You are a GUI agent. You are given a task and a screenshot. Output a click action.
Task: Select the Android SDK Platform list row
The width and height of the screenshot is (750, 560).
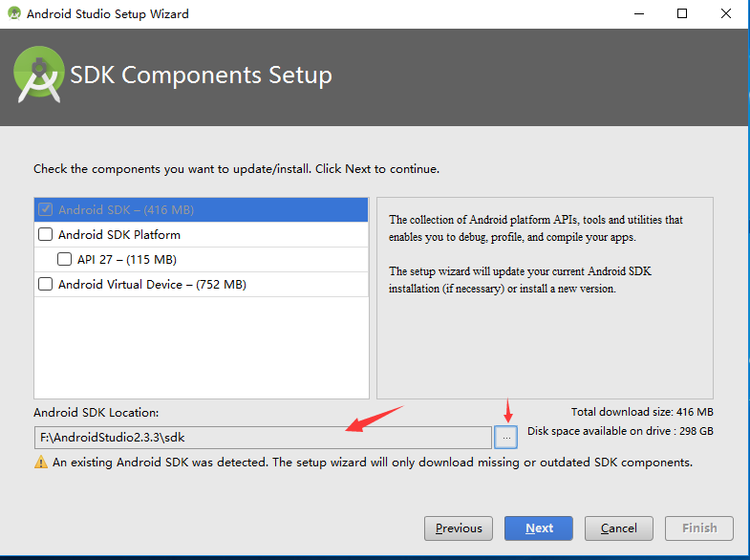(x=202, y=235)
